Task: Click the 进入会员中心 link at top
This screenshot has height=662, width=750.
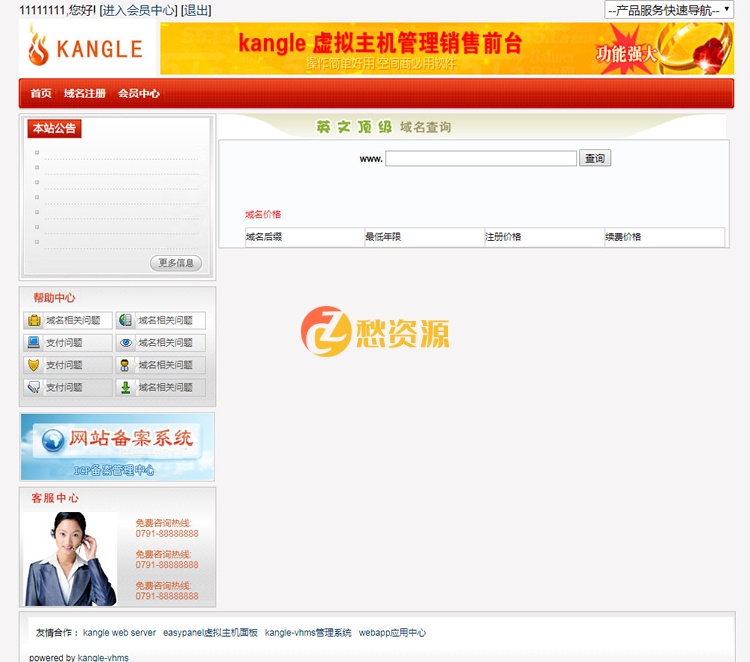Action: click(139, 10)
